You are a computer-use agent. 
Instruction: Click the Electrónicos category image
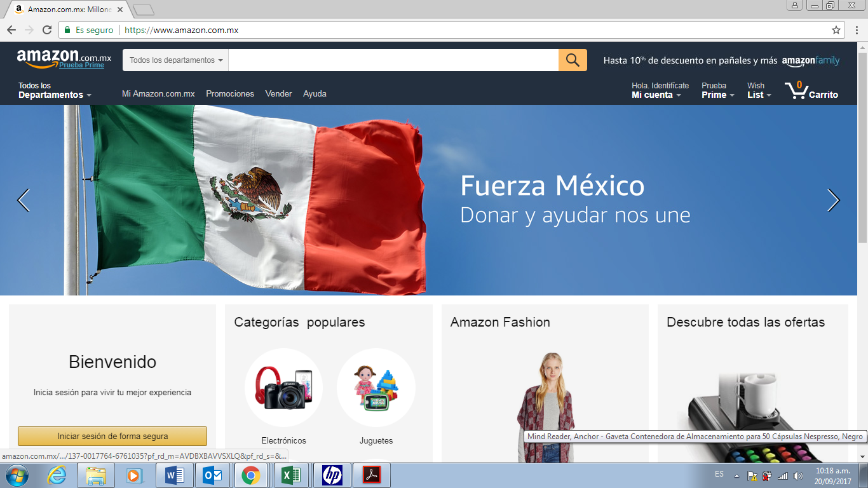(283, 388)
